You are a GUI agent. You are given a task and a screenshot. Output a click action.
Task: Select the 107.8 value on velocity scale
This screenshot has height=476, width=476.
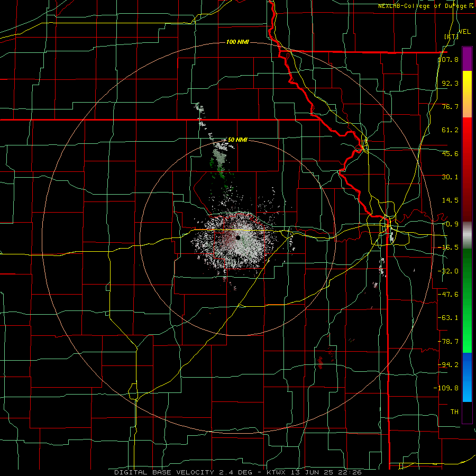coord(448,59)
